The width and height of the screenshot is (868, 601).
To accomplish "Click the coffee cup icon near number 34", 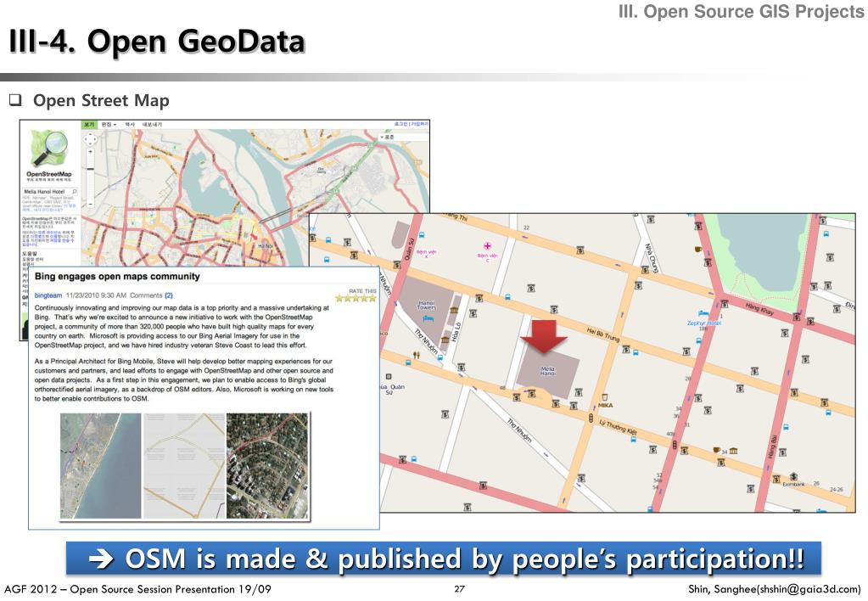I will (x=716, y=449).
